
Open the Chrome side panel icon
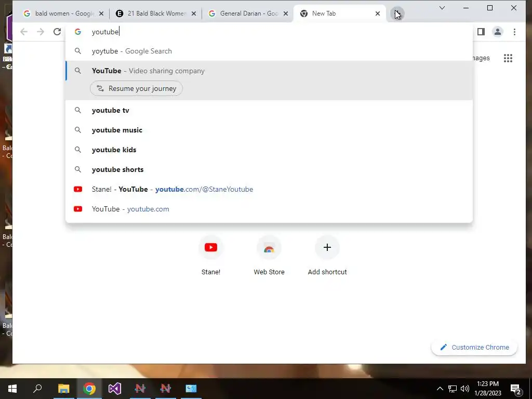[x=481, y=32]
